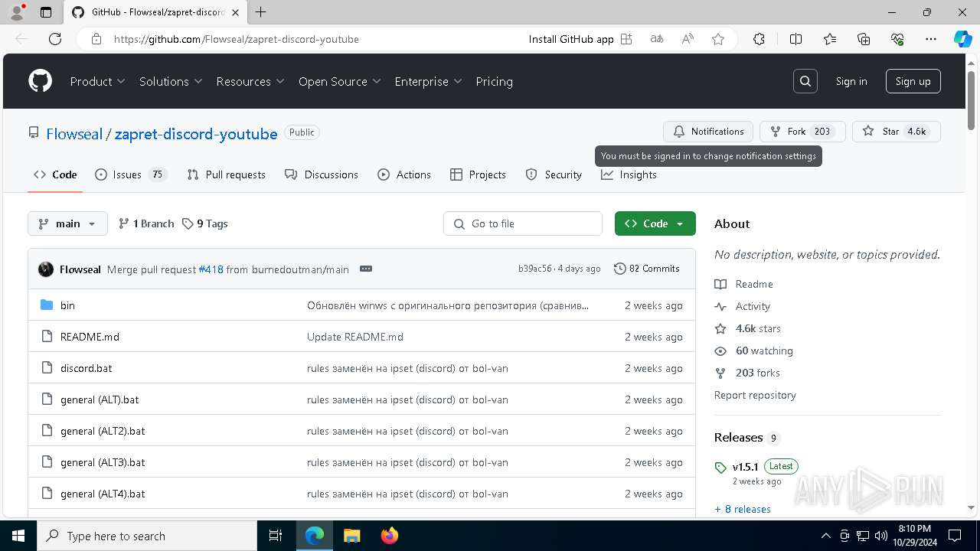Switch to the Pull requests tab
Screen dimensions: 980x551
click(x=226, y=174)
